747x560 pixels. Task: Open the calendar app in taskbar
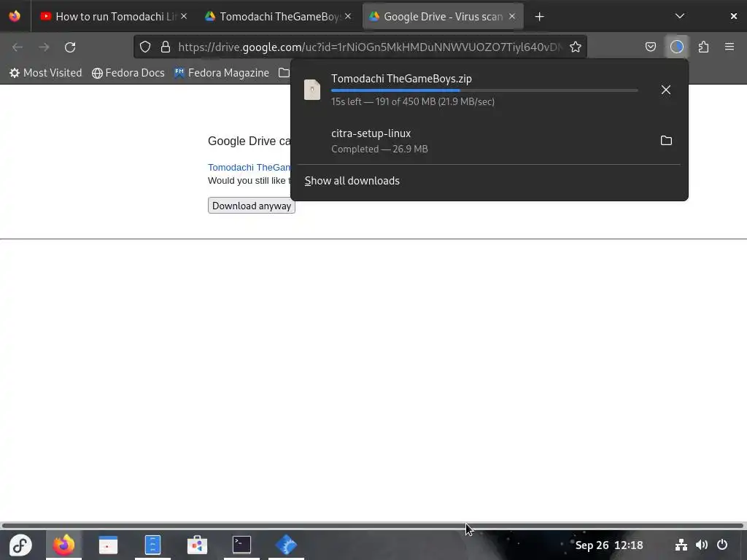(x=108, y=545)
